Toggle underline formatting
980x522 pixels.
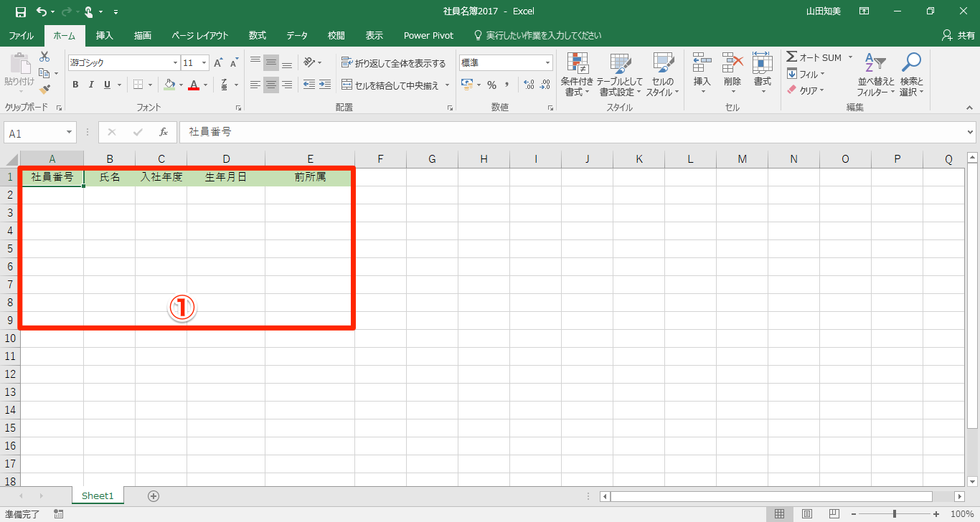coord(108,85)
